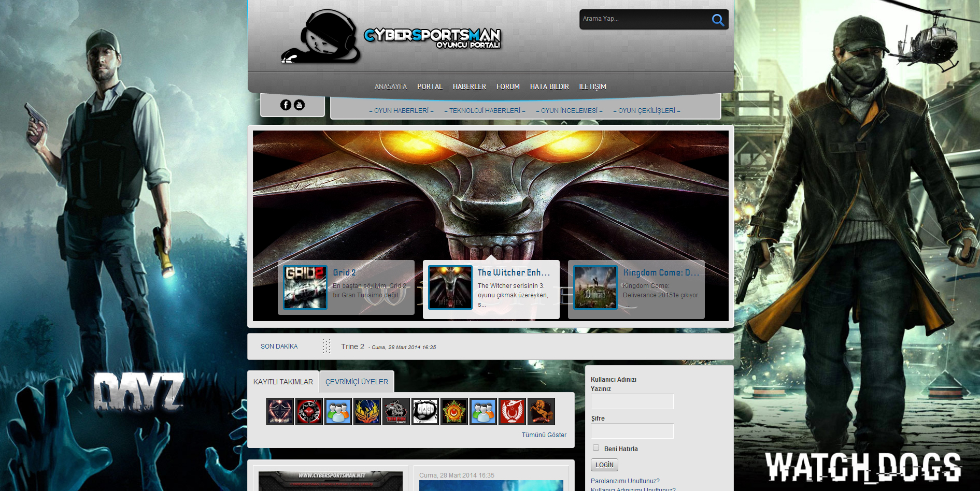Open the FACT fist team avatar
980x491 pixels.
[425, 412]
